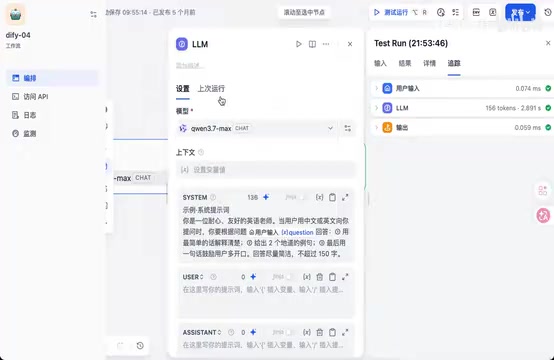
Task: Click the SYSTEM help question icon
Action: tap(213, 197)
